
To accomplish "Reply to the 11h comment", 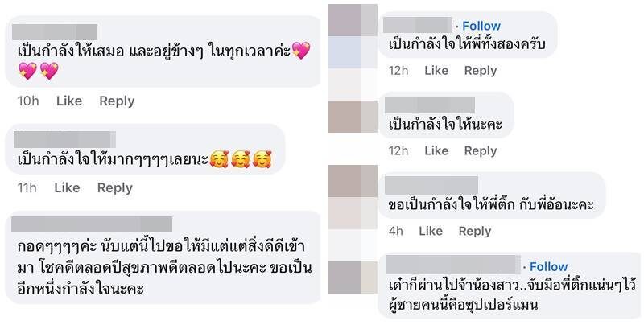I will 114,188.
